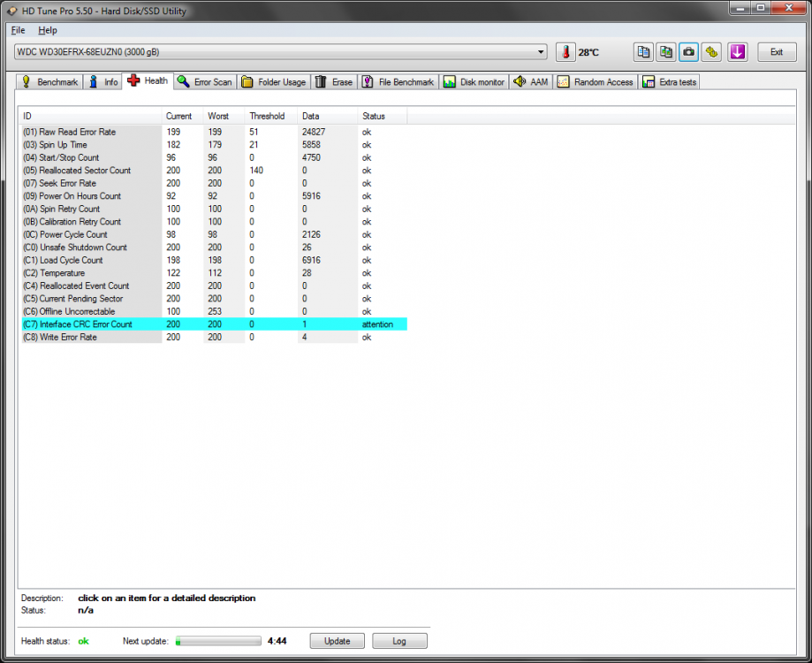Sort by the ID column header

[90, 116]
